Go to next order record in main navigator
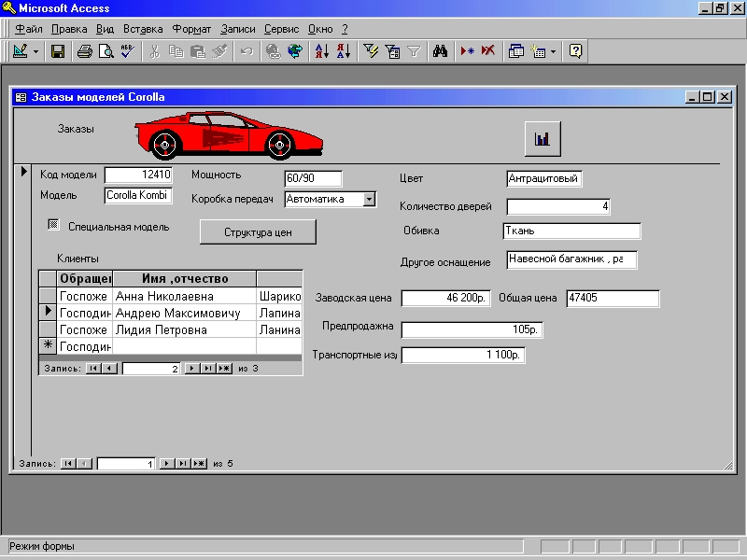Screen dimensions: 747x560 click(x=167, y=463)
